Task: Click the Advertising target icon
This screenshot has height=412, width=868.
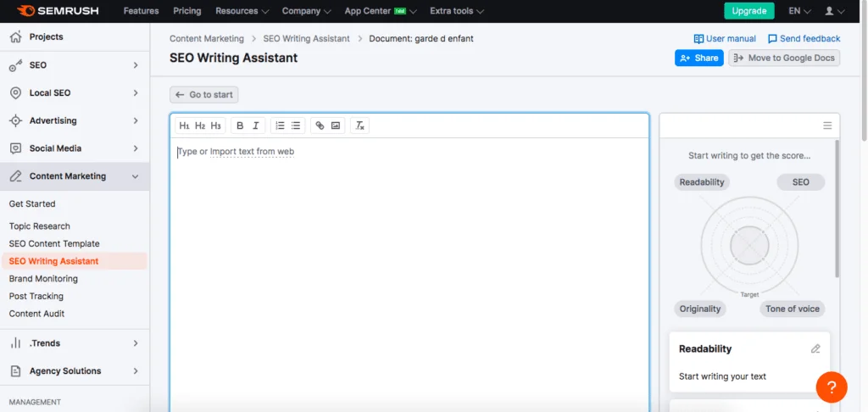Action: pyautogui.click(x=15, y=120)
